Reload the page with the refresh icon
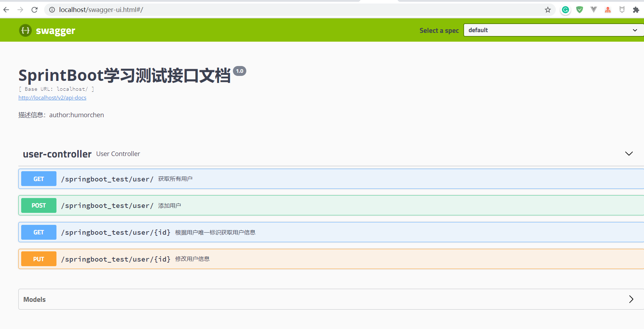Image resolution: width=644 pixels, height=329 pixels. 34,10
